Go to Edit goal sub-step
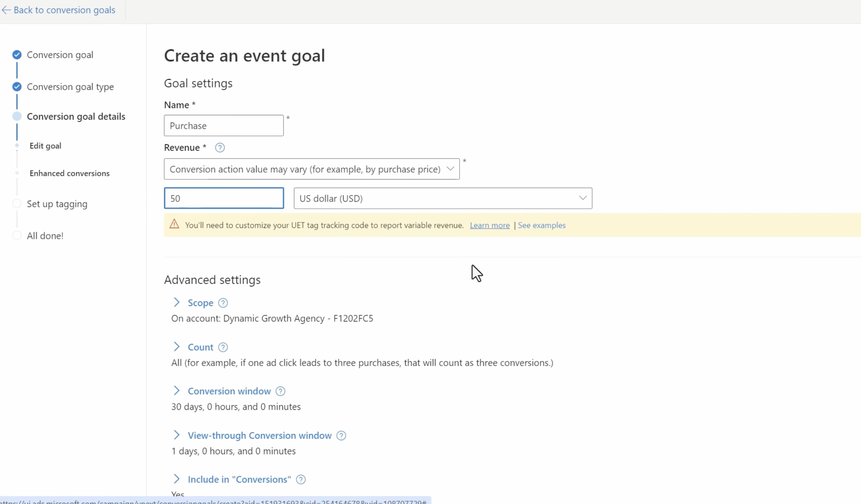The width and height of the screenshot is (861, 504). 45,146
